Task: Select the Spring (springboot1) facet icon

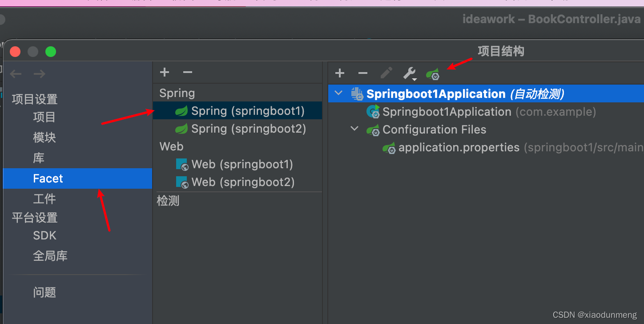Action: point(181,110)
